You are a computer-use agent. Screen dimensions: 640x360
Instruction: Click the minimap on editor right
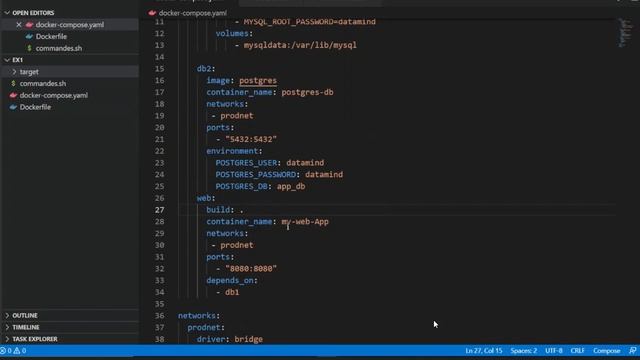click(624, 33)
